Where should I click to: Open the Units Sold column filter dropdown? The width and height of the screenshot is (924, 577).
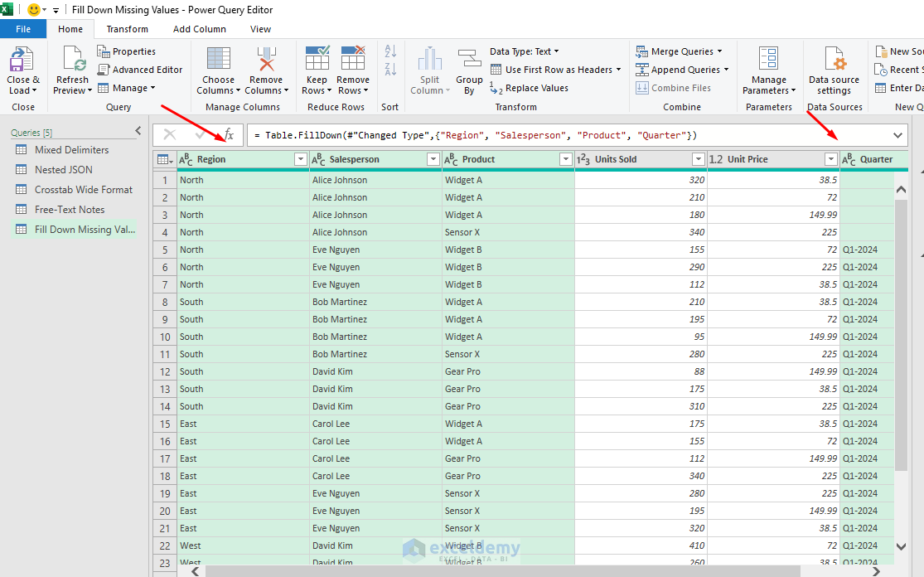(x=699, y=159)
